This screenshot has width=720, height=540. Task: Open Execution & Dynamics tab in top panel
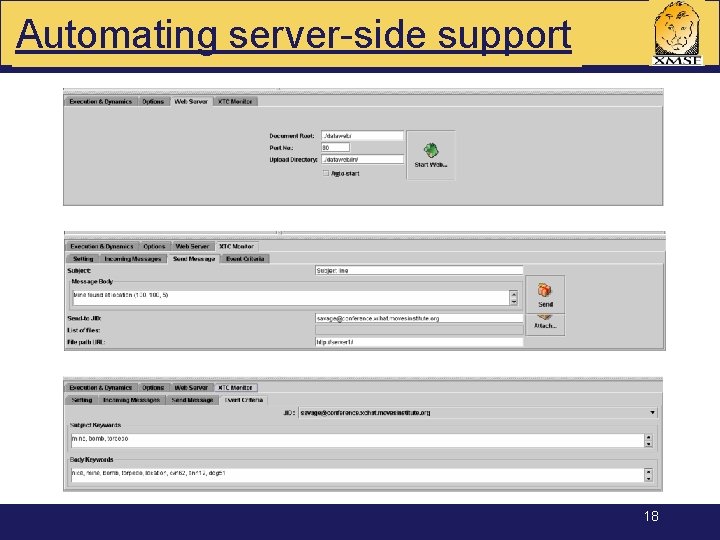[101, 101]
